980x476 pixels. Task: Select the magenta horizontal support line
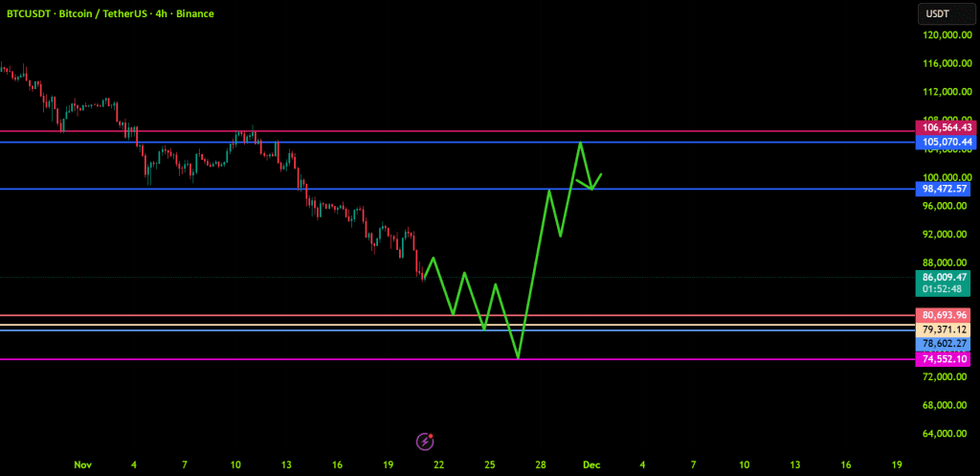pos(287,359)
